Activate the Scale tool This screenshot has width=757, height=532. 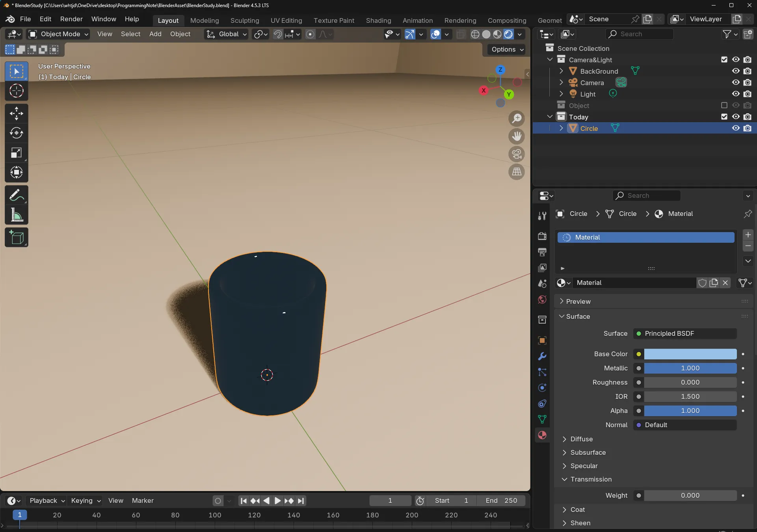click(16, 153)
